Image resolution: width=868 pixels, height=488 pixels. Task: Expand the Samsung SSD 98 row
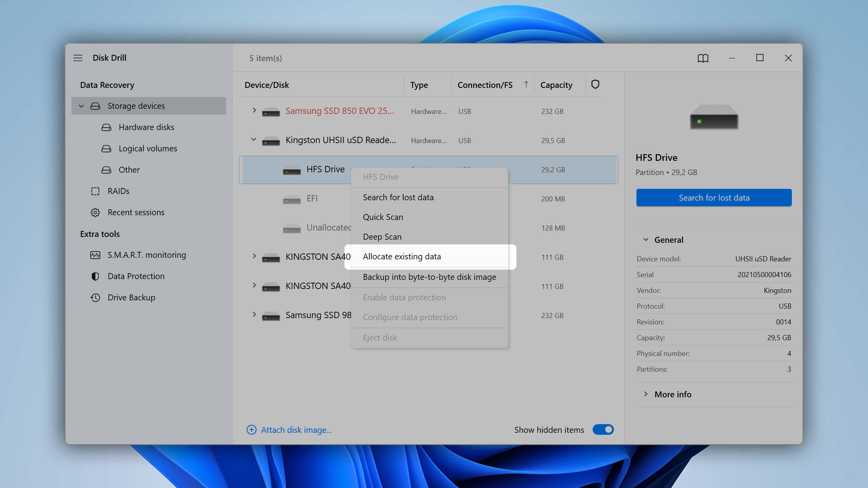(x=254, y=315)
